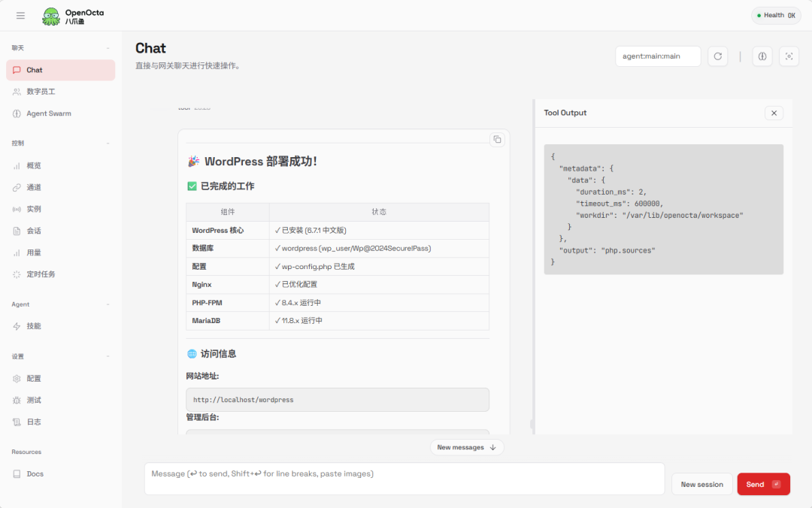The image size is (812, 508).
Task: Click the MariaDB row label
Action: [206, 321]
